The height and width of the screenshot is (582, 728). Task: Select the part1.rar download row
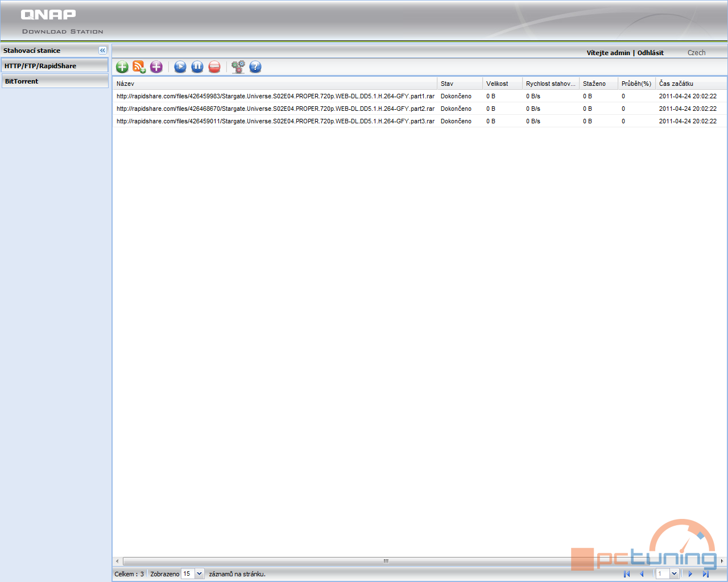420,96
